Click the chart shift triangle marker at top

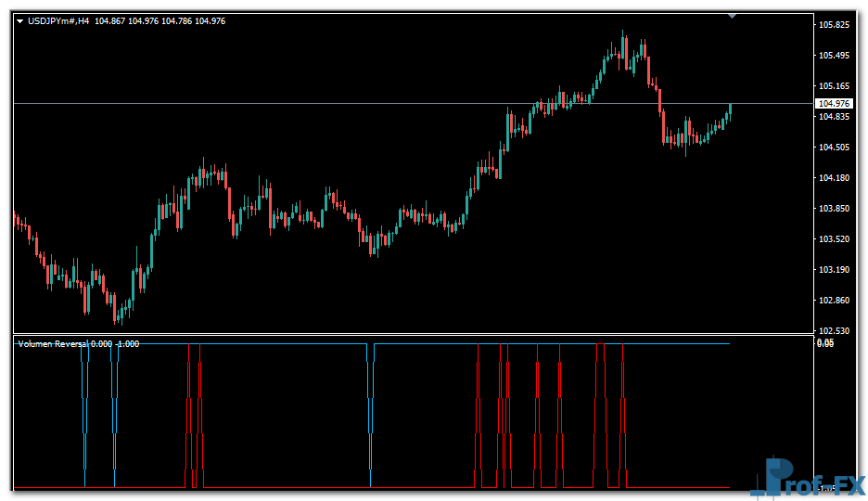point(734,16)
